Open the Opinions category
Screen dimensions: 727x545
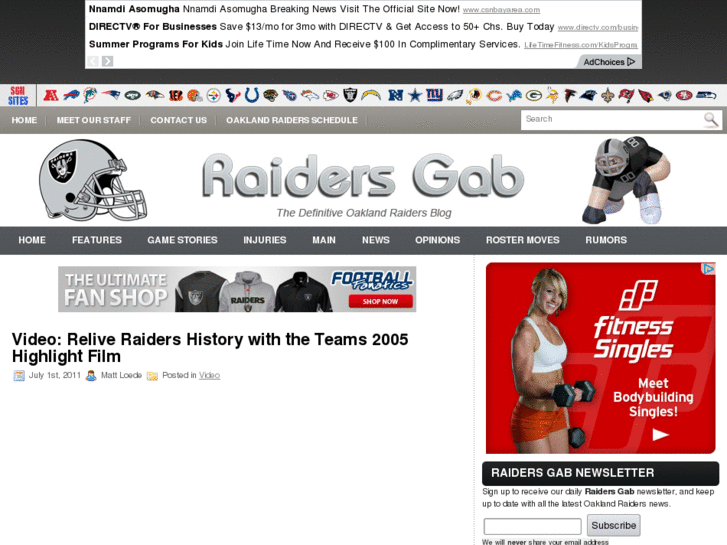click(x=438, y=240)
